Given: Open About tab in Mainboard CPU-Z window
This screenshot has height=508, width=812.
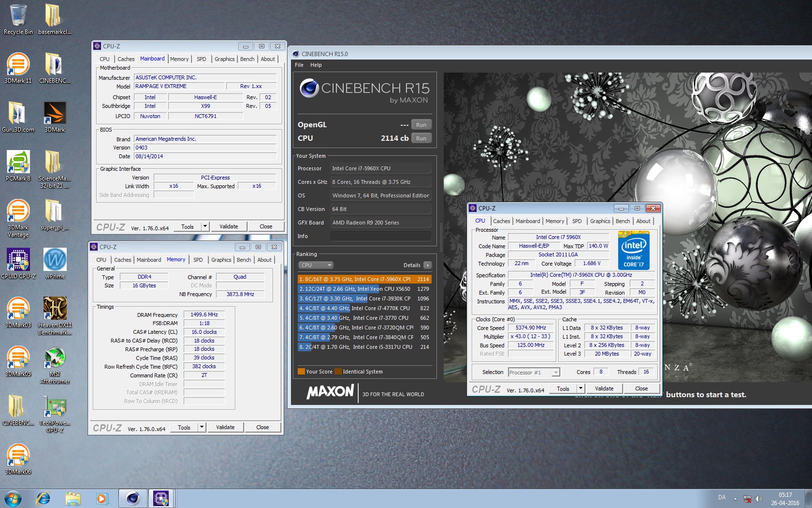Looking at the screenshot, I should [268, 59].
